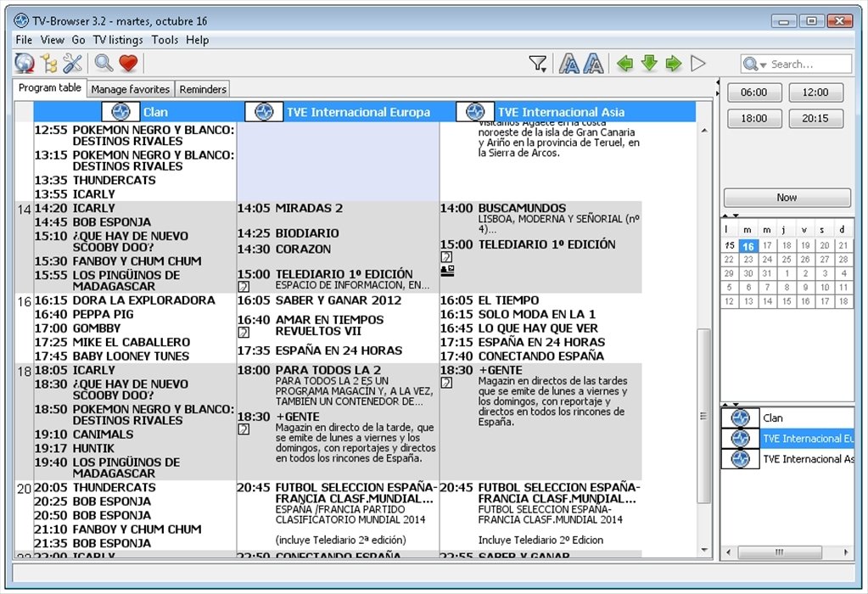The height and width of the screenshot is (594, 868).
Task: Click the update TV listings globe icon
Action: click(25, 64)
